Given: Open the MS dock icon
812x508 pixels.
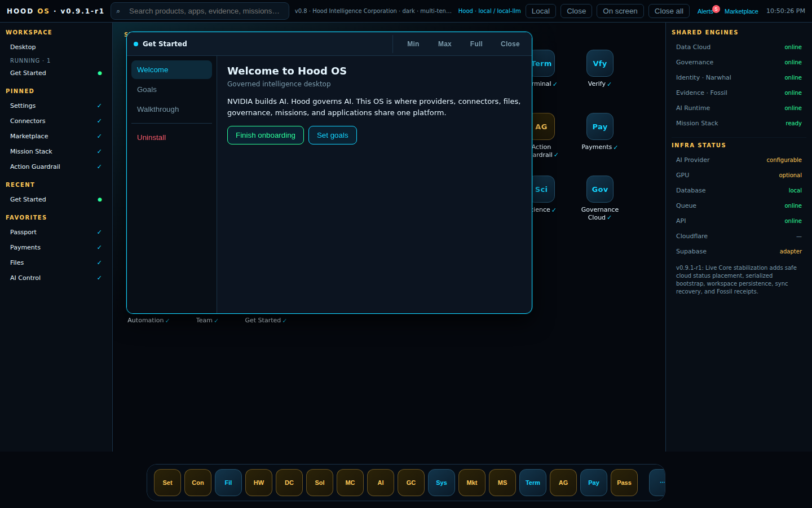Looking at the screenshot, I should pos(502,483).
